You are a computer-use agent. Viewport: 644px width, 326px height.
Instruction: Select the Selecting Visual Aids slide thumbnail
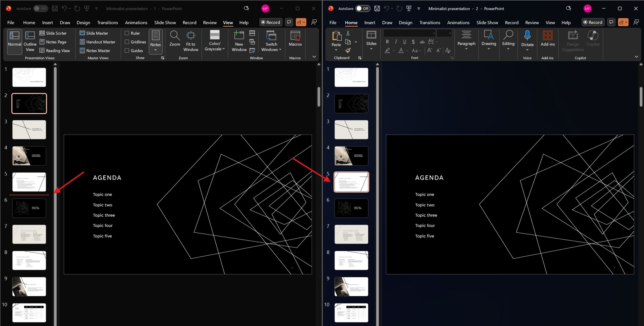click(29, 208)
